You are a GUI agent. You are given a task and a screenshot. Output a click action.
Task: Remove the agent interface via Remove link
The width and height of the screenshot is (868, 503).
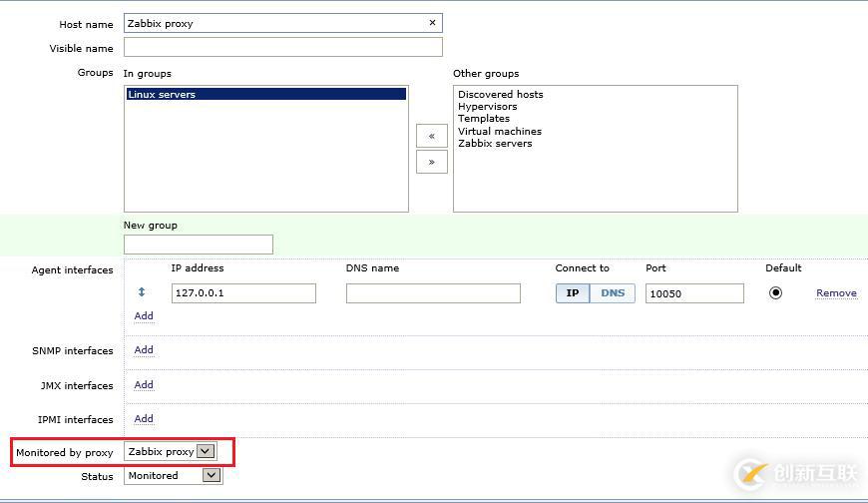(836, 293)
